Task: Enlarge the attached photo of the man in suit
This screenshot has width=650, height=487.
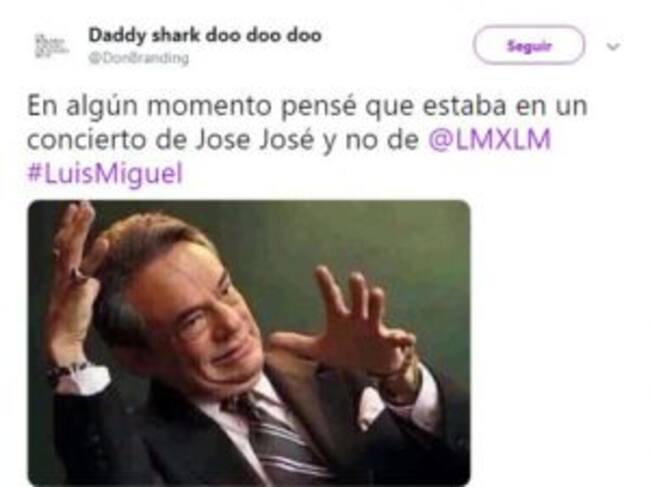Action: pos(249,343)
